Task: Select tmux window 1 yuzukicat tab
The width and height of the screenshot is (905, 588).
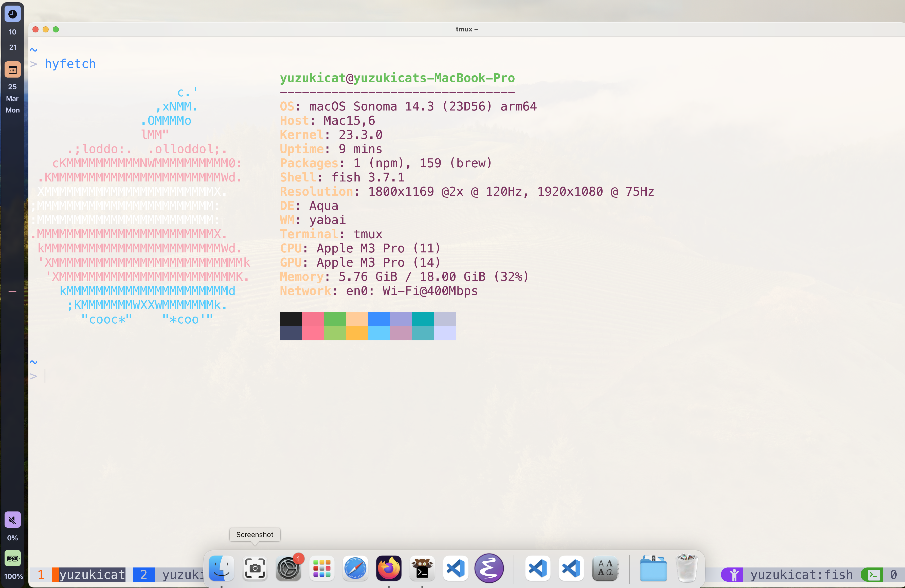Action: [92, 574]
